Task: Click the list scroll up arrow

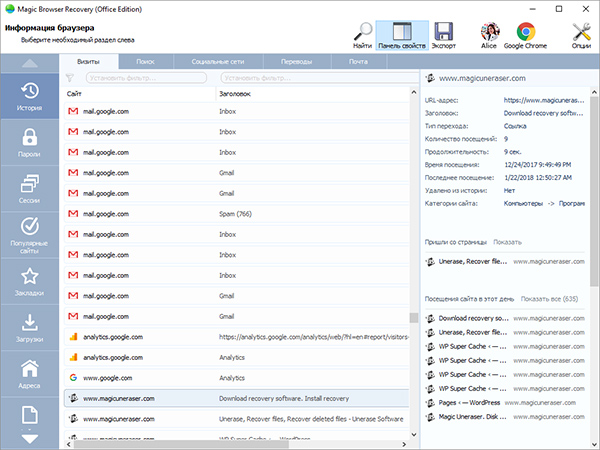Action: pyautogui.click(x=414, y=92)
